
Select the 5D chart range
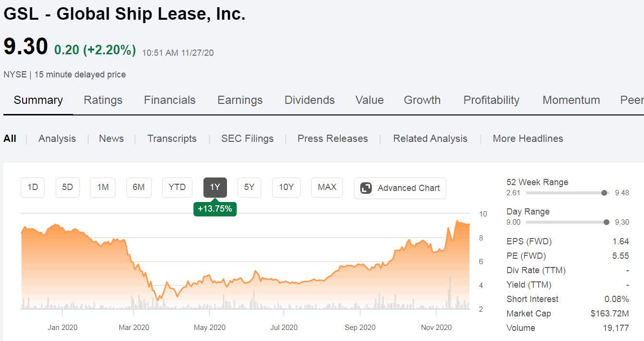(x=68, y=187)
